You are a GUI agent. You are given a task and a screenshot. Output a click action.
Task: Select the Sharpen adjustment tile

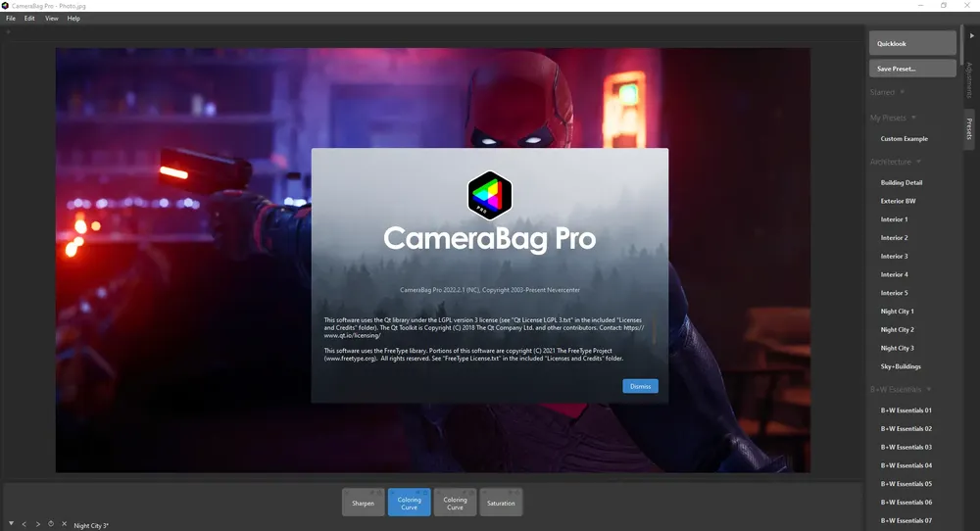[364, 503]
